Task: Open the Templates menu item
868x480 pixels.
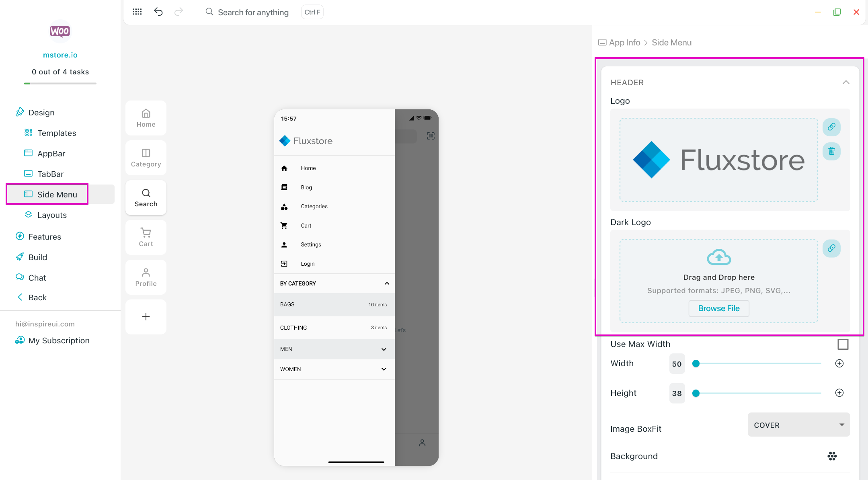Action: click(x=57, y=133)
